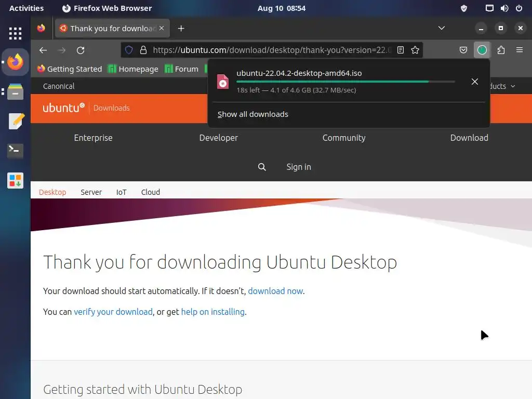Image resolution: width=532 pixels, height=399 pixels.
Task: Bookmark this page with the star
Action: click(415, 50)
